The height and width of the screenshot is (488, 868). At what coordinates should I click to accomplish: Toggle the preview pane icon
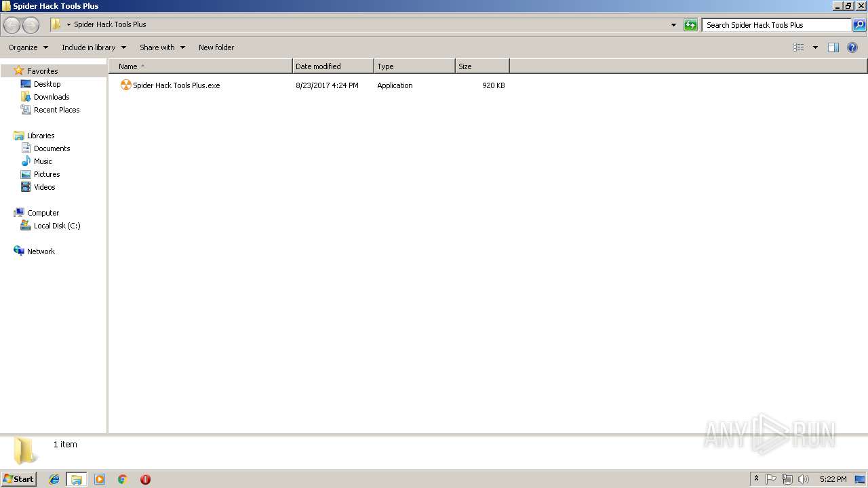(833, 47)
